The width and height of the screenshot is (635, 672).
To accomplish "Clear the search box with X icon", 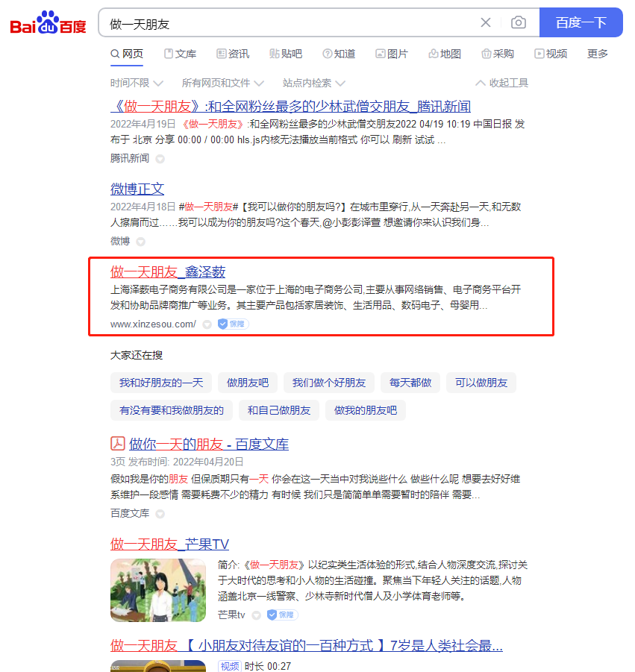I will click(x=485, y=22).
